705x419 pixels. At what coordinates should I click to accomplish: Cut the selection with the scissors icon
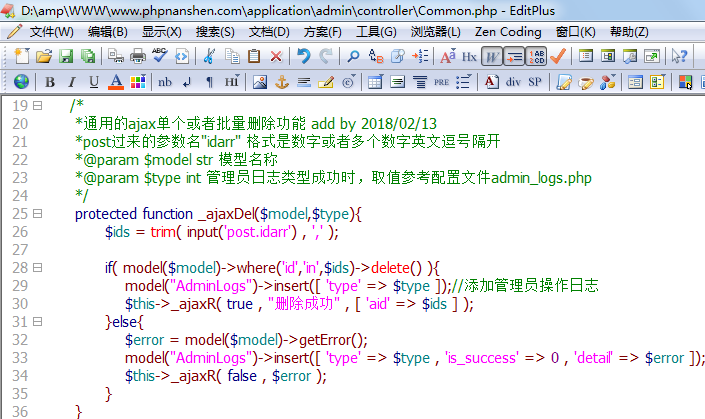(x=209, y=56)
